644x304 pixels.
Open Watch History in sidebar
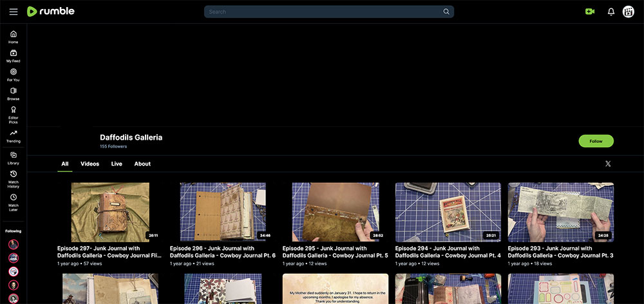[x=13, y=179]
